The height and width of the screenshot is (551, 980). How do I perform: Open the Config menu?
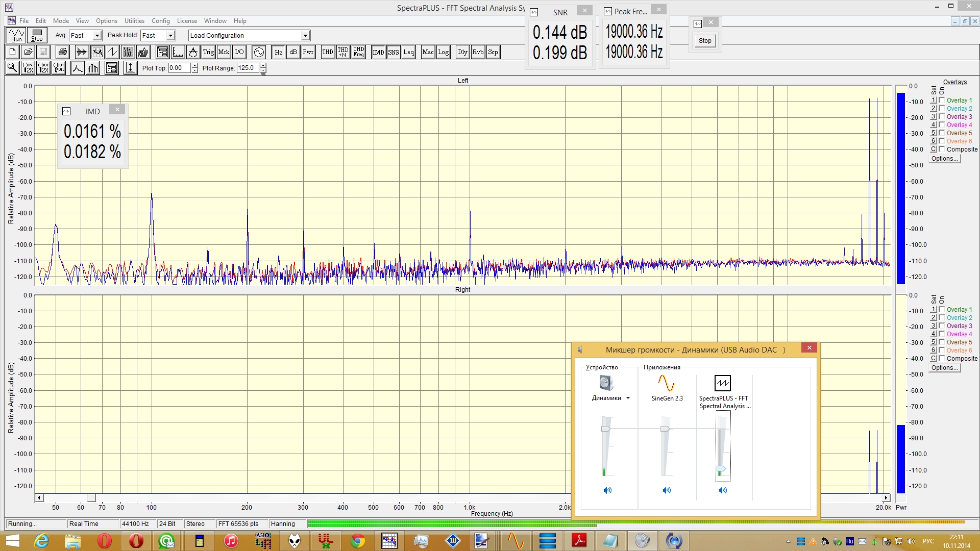[160, 21]
